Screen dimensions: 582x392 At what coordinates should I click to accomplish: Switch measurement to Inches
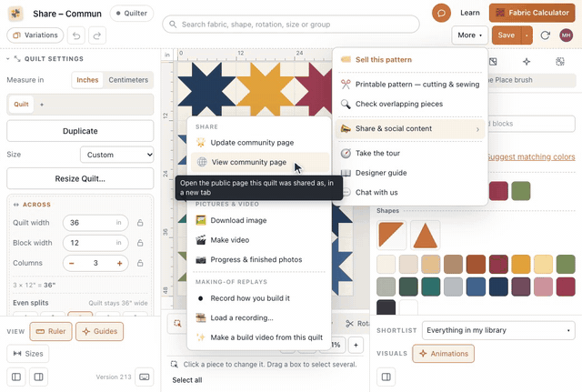pos(87,80)
